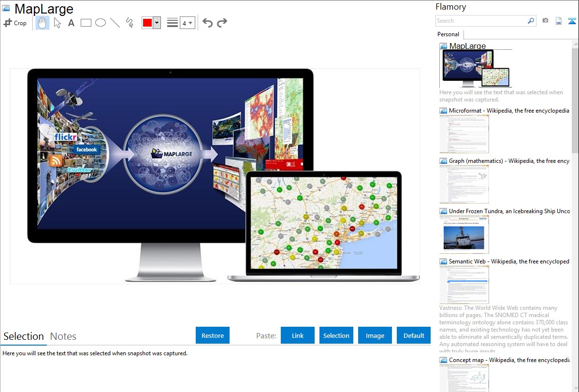Click the app icon next to the main MapLarge heading
Image resolution: width=579 pixels, height=392 pixels.
6,8
